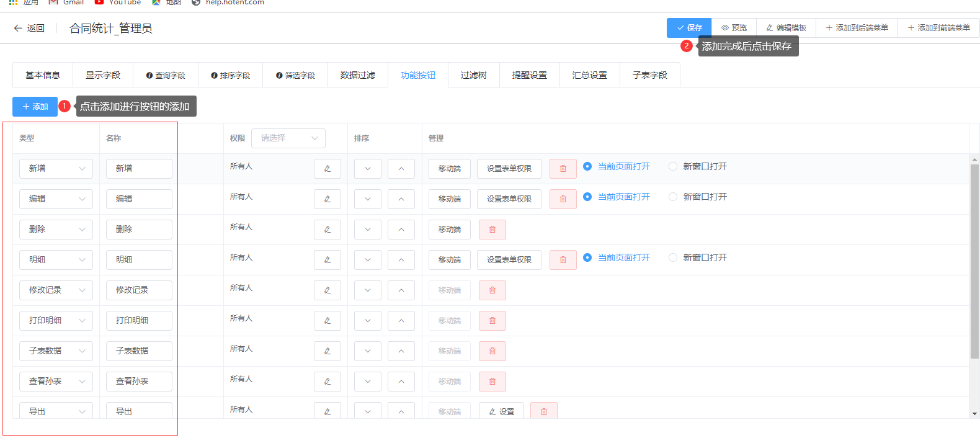Click the trash icon in the 新增 row
The height and width of the screenshot is (443, 980).
tap(563, 169)
